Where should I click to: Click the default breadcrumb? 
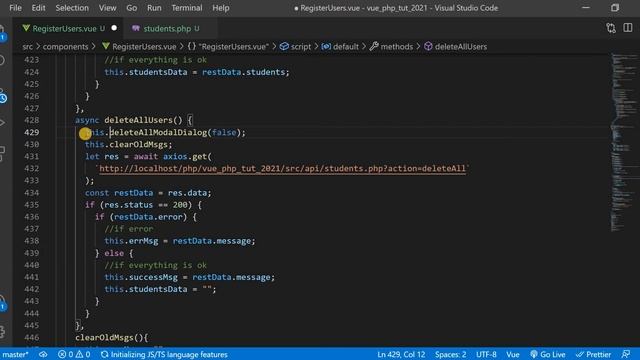340,47
